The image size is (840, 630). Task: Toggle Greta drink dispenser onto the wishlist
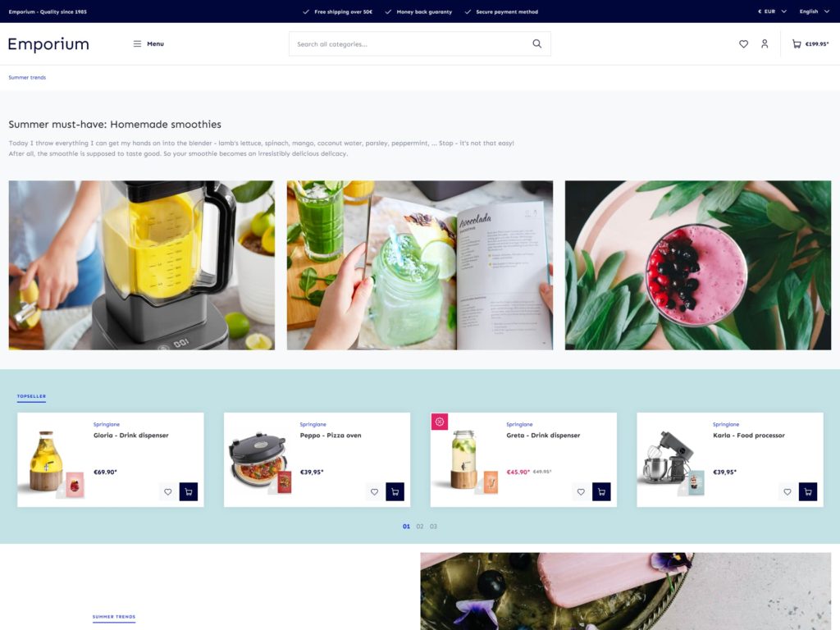click(581, 491)
